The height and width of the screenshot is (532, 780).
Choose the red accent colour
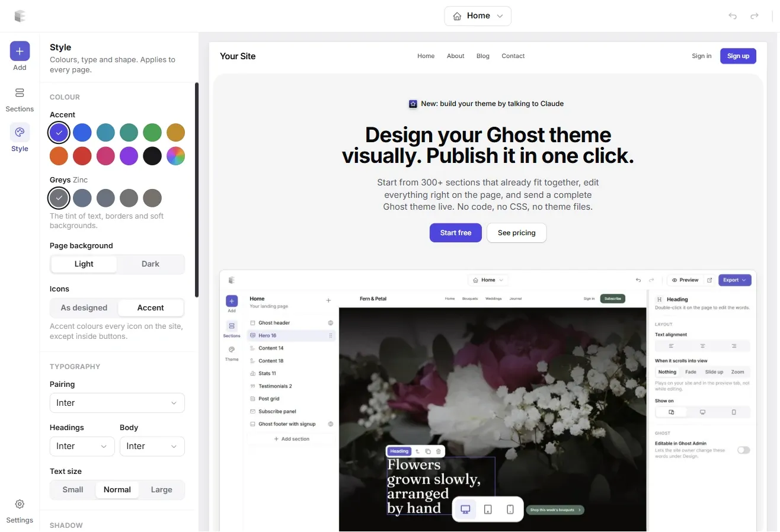(x=82, y=156)
